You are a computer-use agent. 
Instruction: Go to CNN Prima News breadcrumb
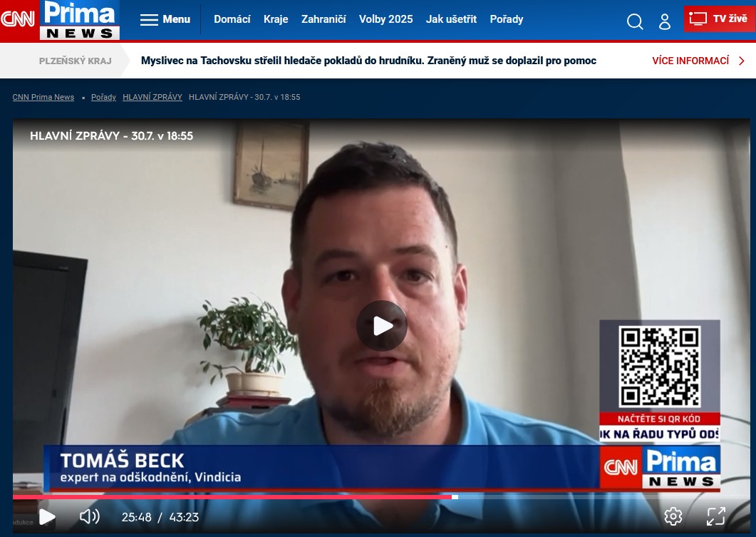pyautogui.click(x=43, y=97)
